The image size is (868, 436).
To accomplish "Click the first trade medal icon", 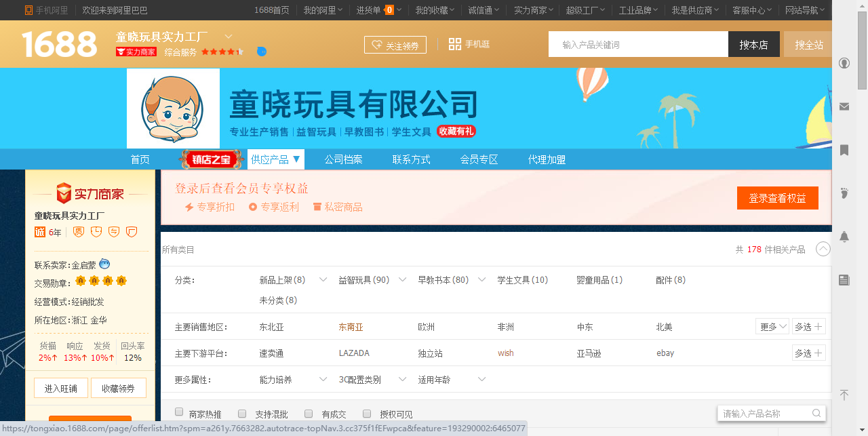I will point(81,281).
